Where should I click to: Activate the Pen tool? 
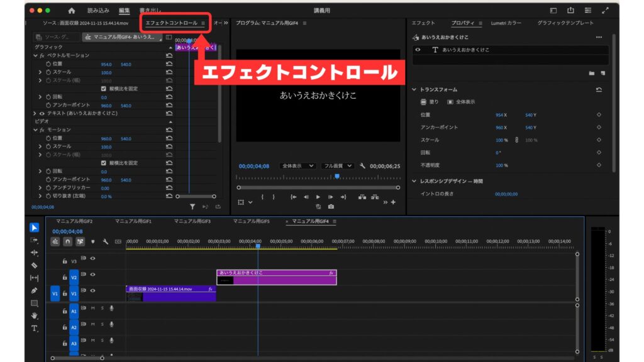35,290
